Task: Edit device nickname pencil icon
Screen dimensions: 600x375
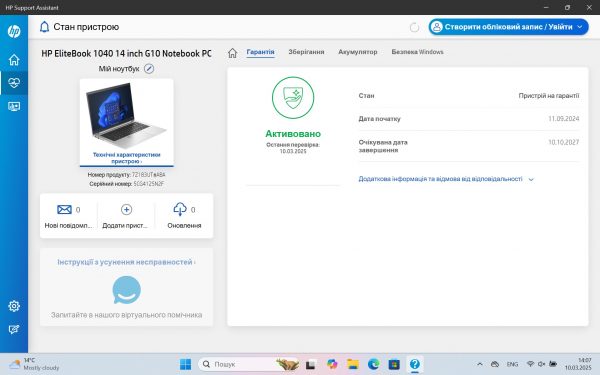Action: 149,69
